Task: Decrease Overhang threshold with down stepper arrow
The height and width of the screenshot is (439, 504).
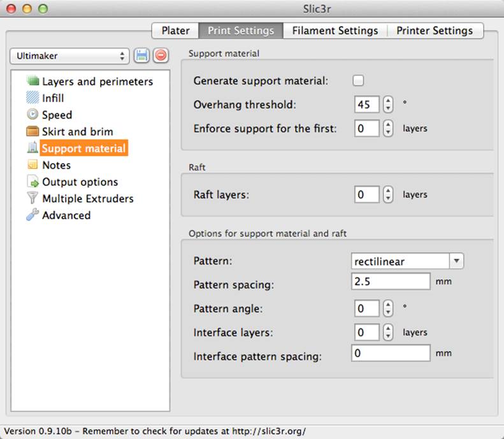Action: [388, 108]
